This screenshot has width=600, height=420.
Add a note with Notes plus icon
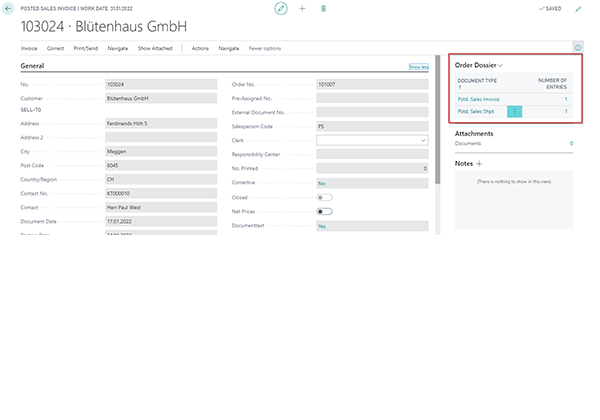pyautogui.click(x=479, y=163)
